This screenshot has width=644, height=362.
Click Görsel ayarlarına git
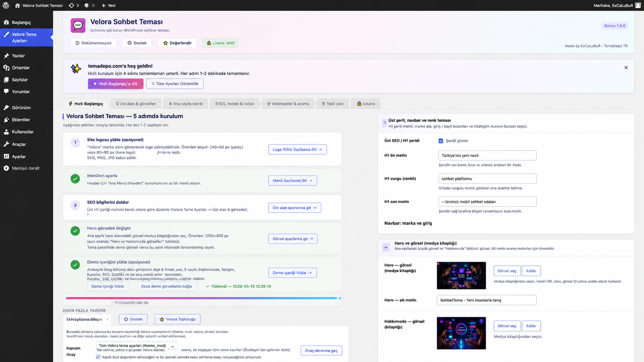[x=293, y=239]
